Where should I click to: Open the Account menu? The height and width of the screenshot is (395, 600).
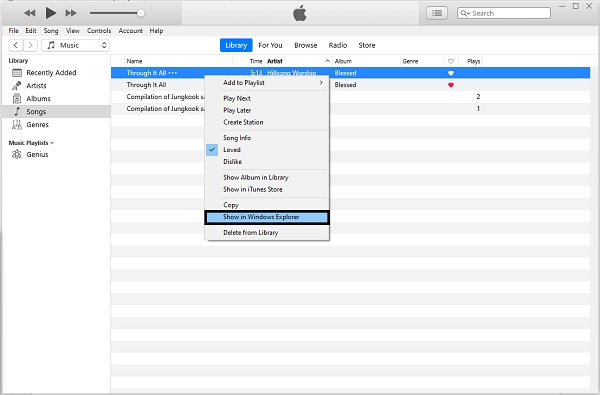coord(130,31)
